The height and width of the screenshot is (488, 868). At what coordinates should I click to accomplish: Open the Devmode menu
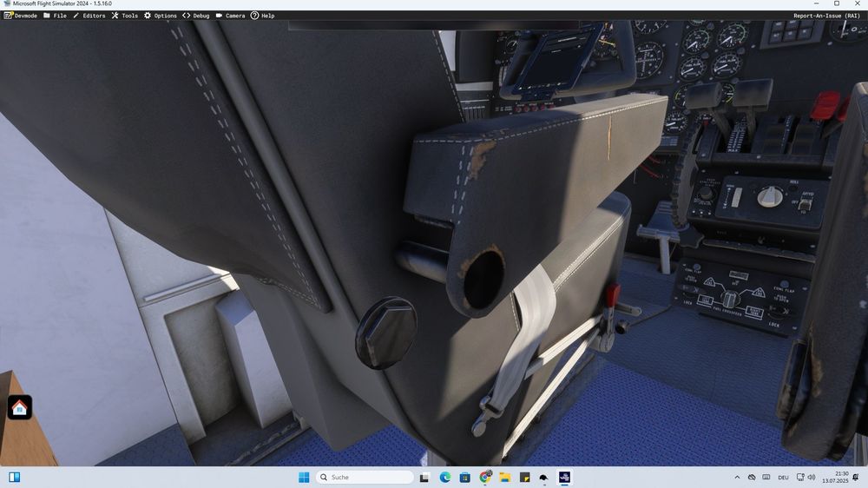pos(21,16)
